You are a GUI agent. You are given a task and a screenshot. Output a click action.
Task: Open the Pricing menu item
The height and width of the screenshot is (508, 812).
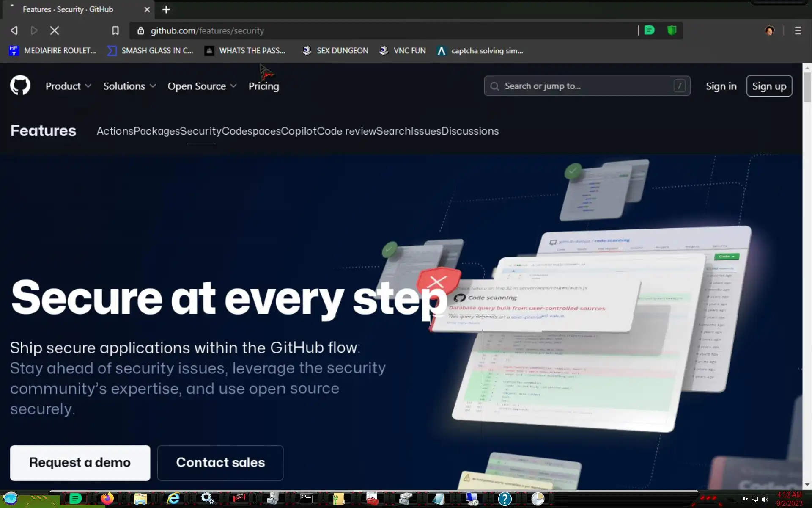[263, 86]
